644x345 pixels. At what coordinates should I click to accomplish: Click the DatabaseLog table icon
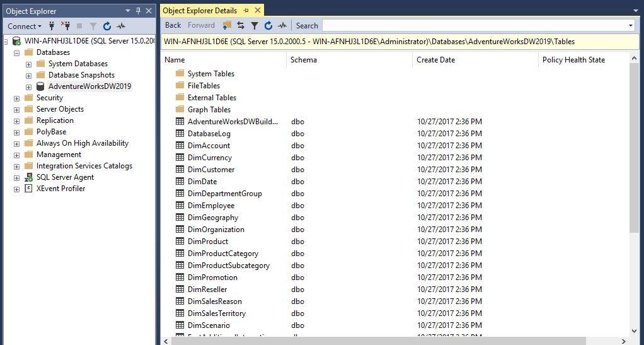[180, 133]
